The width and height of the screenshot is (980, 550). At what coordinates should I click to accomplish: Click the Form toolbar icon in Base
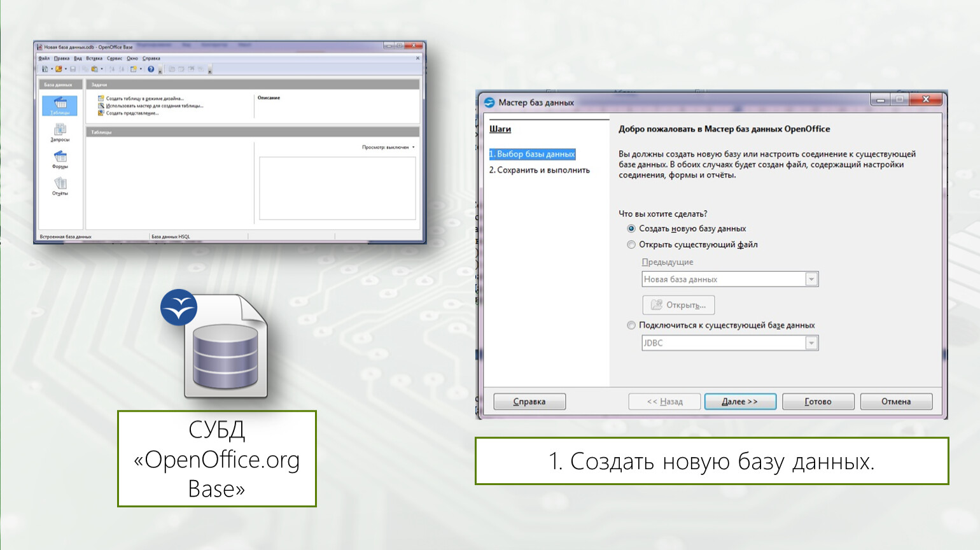coord(134,69)
